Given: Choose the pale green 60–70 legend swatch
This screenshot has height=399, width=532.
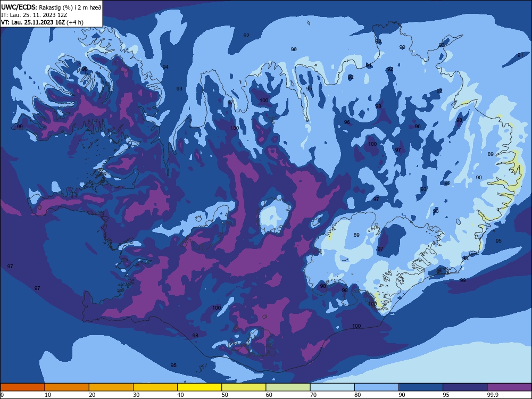Looking at the screenshot, I should point(288,387).
